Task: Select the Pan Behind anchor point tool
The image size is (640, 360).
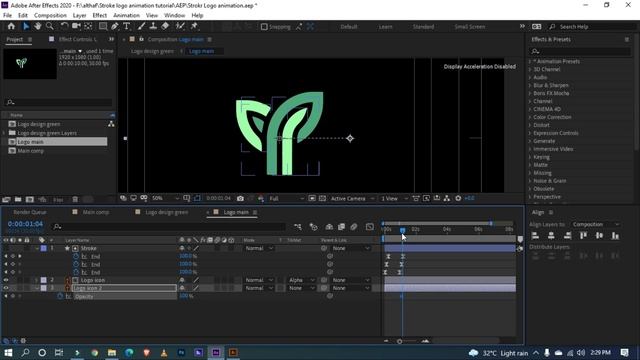Action: tap(88, 26)
